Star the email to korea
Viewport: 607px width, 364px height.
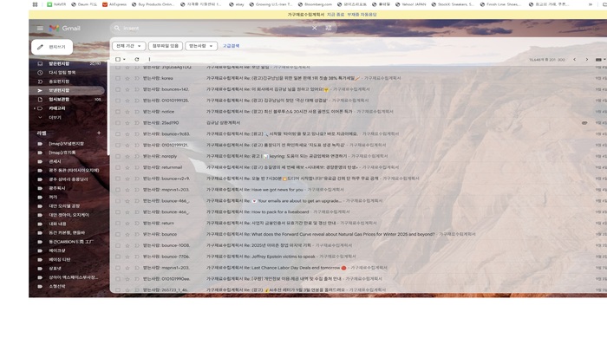click(127, 78)
